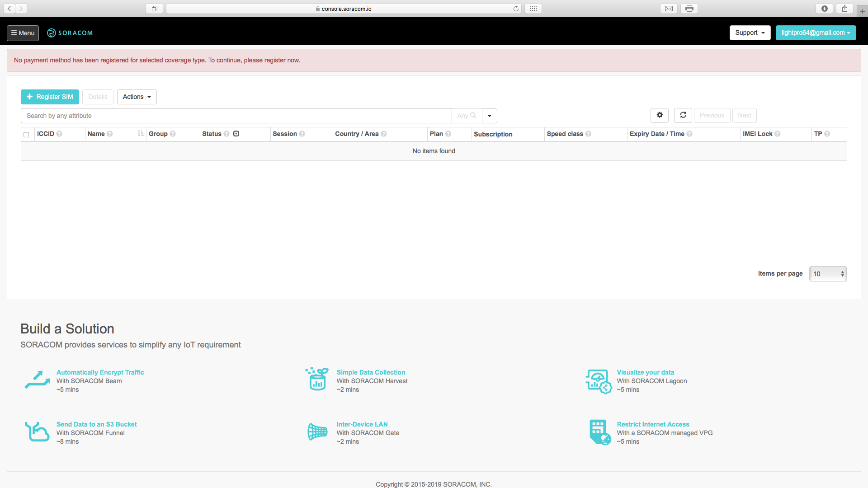The height and width of the screenshot is (488, 868).
Task: Click the ICCID column help icon
Action: click(59, 134)
